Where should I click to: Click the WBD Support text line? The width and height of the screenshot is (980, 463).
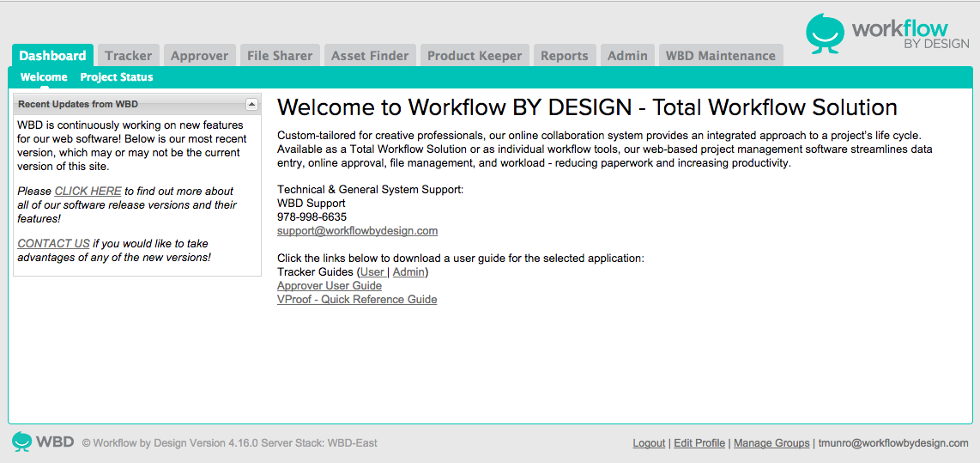312,204
